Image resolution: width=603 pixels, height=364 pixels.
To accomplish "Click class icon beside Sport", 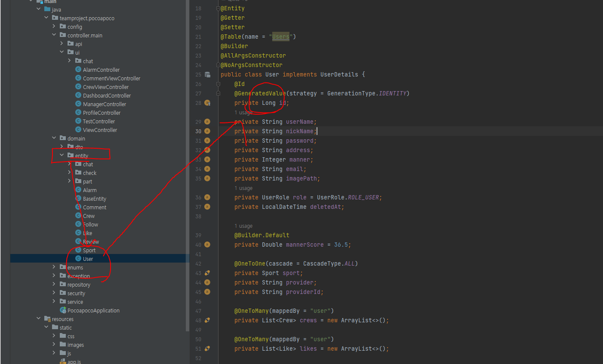I will 78,250.
